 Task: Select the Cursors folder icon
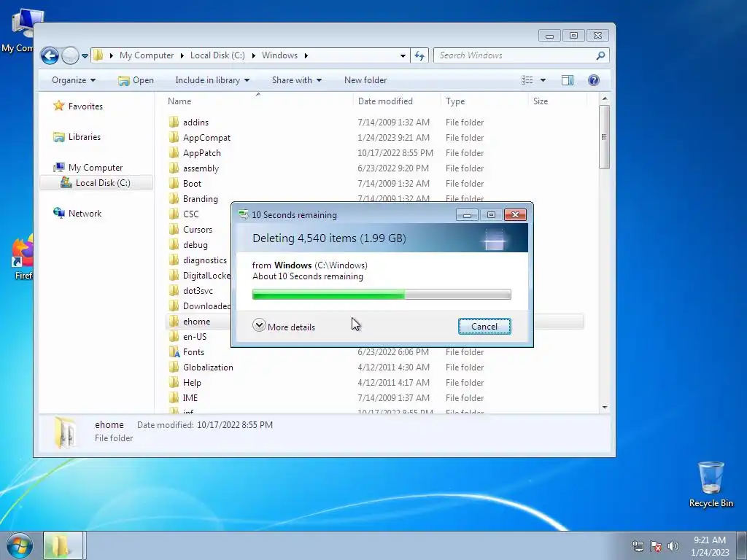pyautogui.click(x=174, y=230)
